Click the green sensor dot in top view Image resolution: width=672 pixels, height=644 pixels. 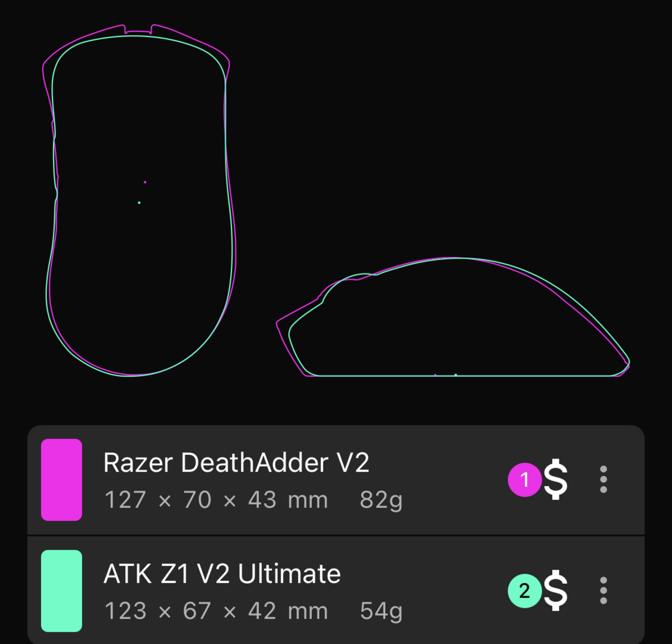click(139, 203)
